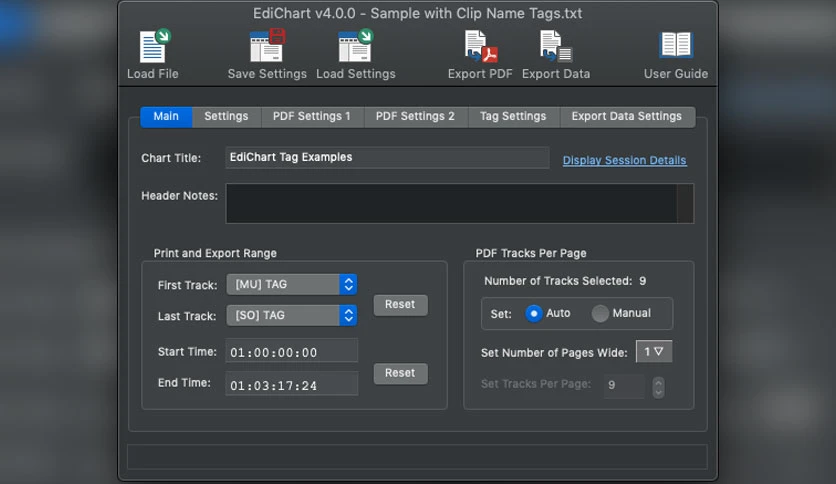Click the End Time field
This screenshot has height=484, width=836.
click(x=292, y=384)
